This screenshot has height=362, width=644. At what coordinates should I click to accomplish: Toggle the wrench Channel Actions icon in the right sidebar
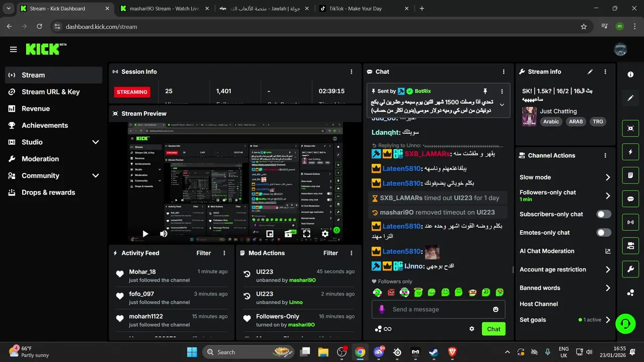(630, 269)
